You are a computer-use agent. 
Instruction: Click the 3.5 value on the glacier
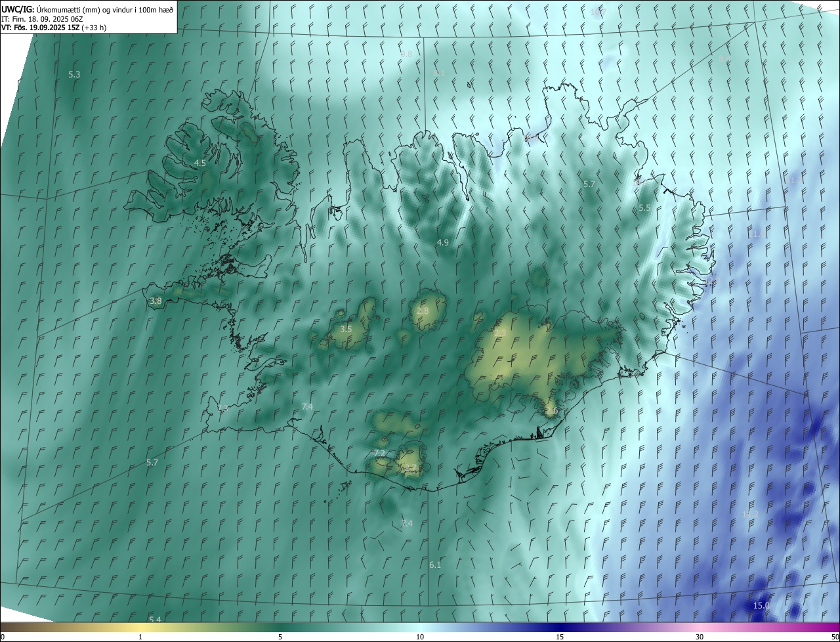pyautogui.click(x=346, y=329)
